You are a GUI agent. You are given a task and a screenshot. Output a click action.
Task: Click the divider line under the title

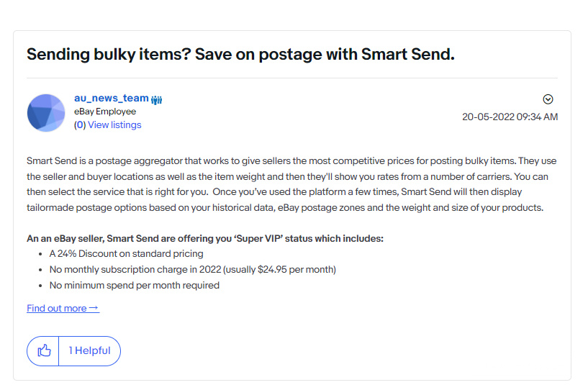pos(291,78)
